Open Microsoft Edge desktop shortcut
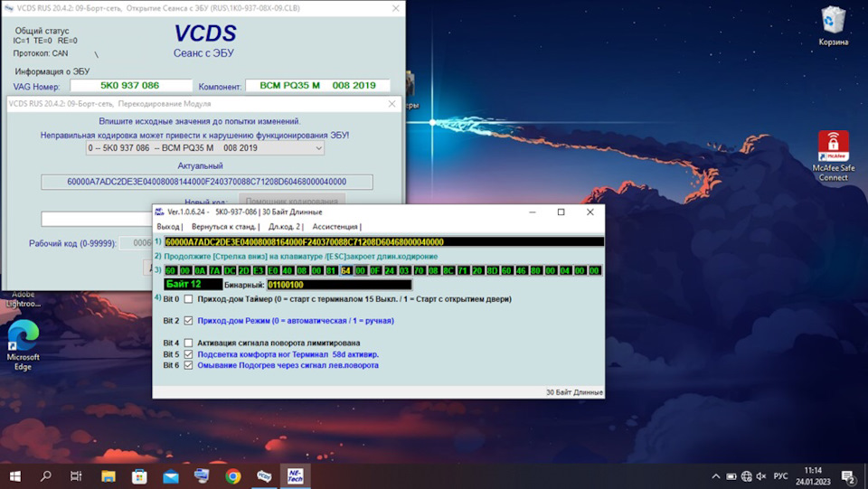This screenshot has width=868, height=489. coord(23,345)
